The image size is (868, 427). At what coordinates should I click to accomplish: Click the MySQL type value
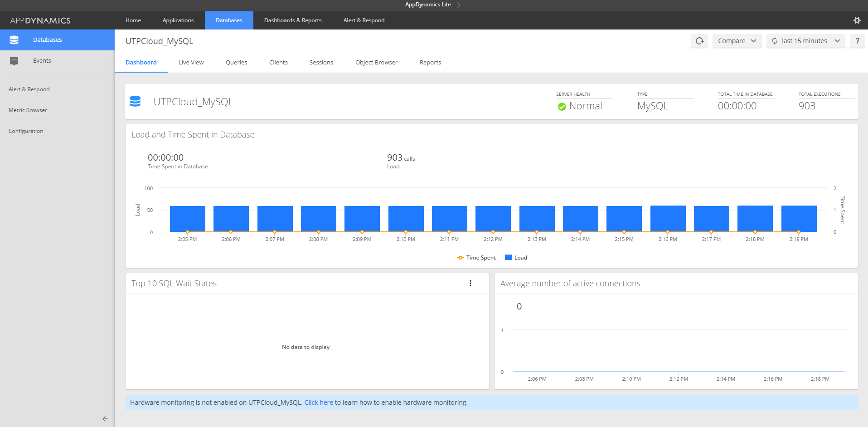pos(653,106)
